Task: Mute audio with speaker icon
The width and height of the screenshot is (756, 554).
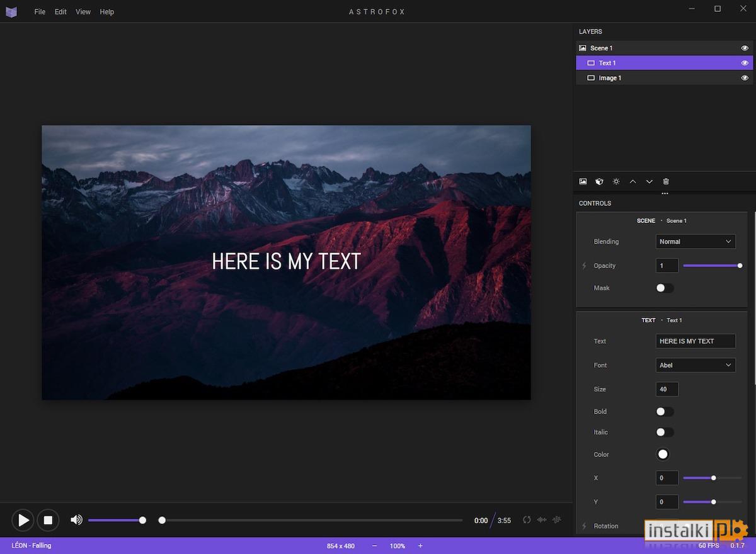Action: point(76,520)
